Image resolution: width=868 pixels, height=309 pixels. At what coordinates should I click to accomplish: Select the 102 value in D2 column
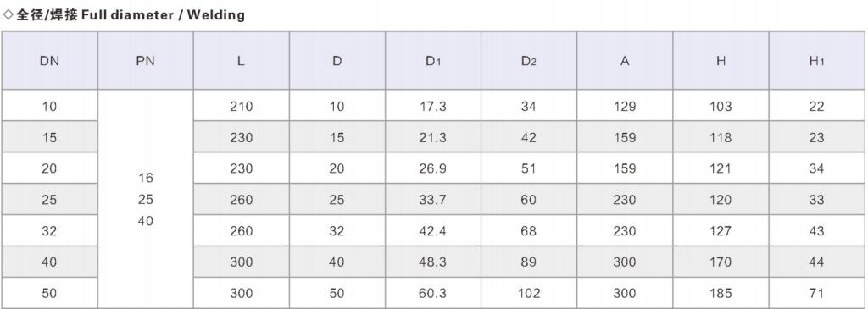[529, 292]
